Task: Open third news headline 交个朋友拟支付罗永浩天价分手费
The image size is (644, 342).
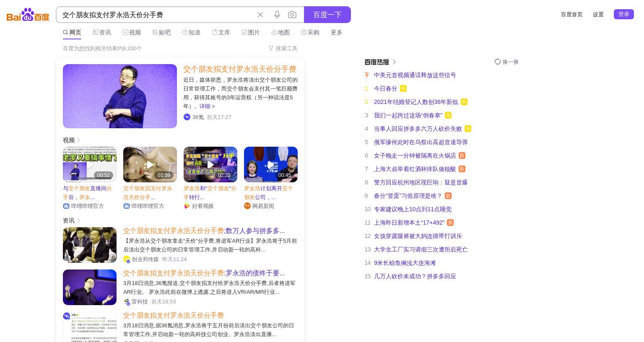Action: (174, 316)
